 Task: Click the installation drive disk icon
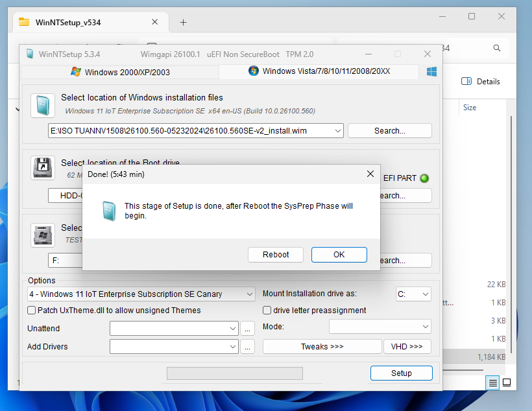43,235
